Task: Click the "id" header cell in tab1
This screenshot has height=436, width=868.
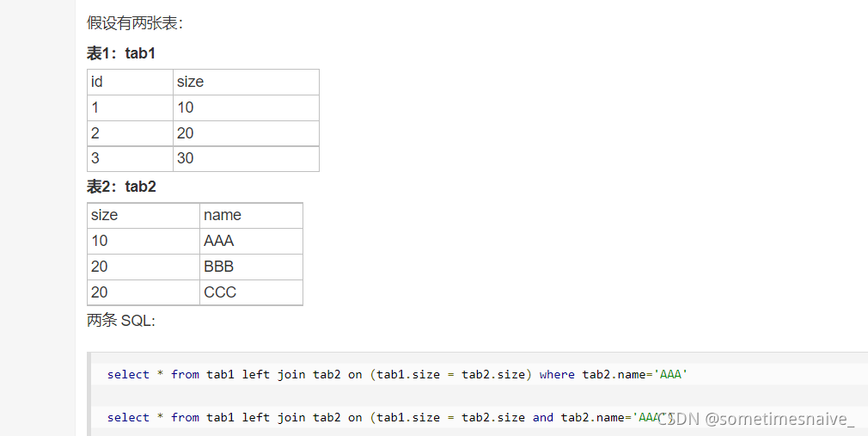Action: point(130,82)
